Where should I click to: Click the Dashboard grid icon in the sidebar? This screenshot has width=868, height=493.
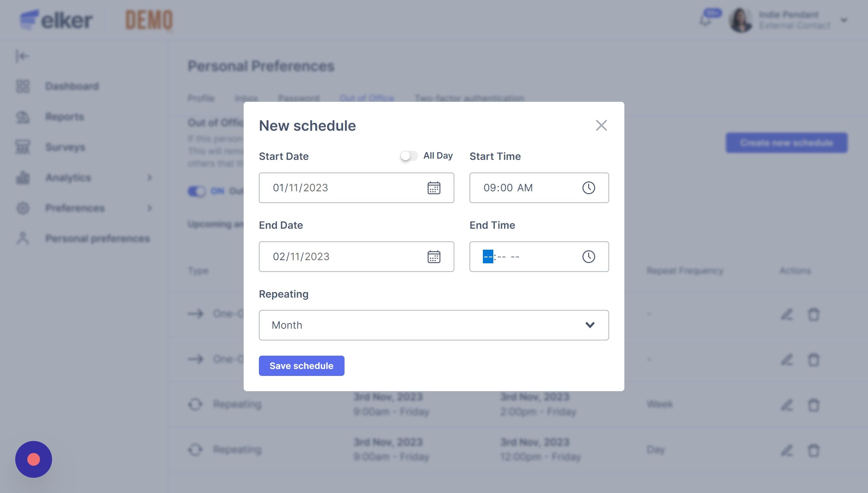point(23,86)
